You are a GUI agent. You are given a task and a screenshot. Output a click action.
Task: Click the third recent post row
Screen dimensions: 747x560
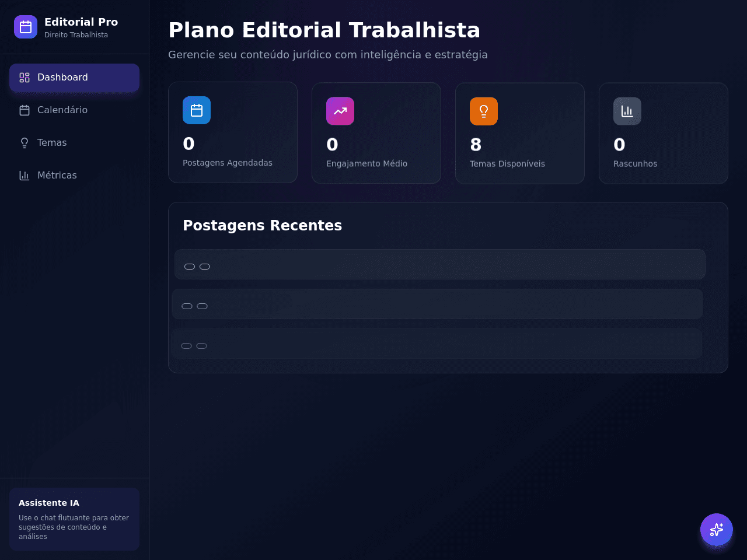437,344
